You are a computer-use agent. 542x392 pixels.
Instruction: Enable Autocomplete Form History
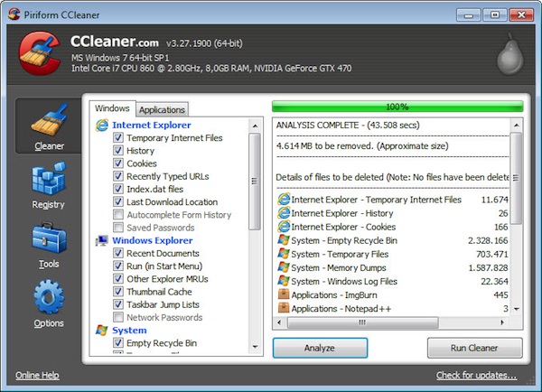click(118, 215)
